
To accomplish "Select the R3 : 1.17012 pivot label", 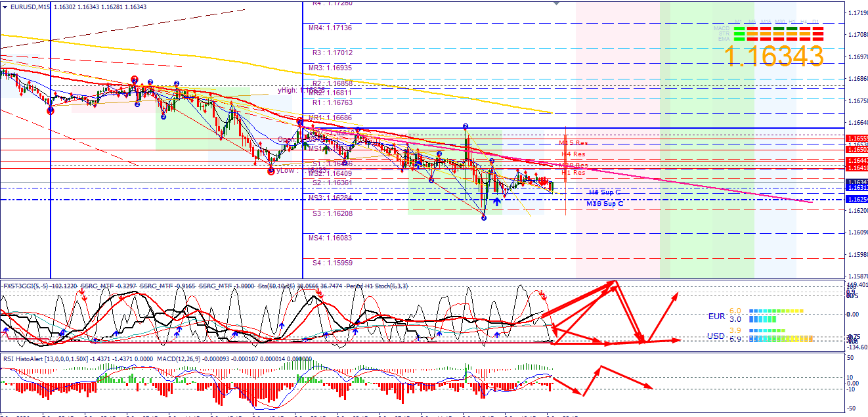I will coord(332,53).
